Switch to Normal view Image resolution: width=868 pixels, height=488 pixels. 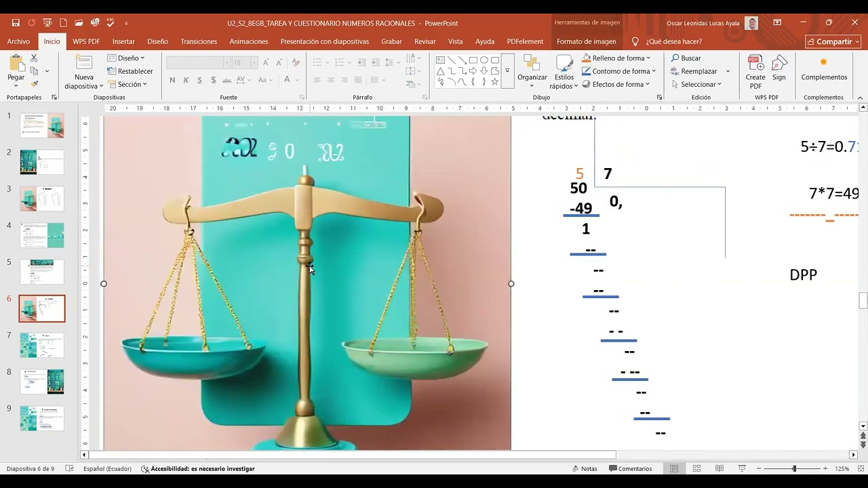coord(674,468)
